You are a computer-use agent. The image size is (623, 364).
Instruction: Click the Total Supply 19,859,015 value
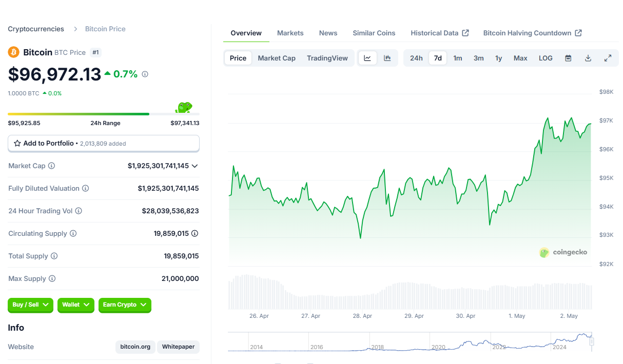182,256
